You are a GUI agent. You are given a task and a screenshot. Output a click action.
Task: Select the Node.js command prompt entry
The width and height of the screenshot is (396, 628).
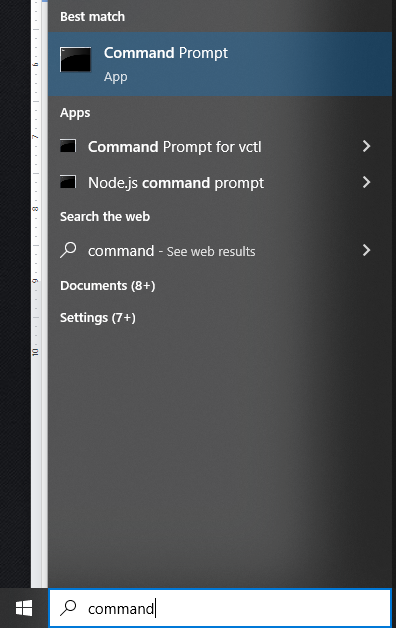pos(220,182)
